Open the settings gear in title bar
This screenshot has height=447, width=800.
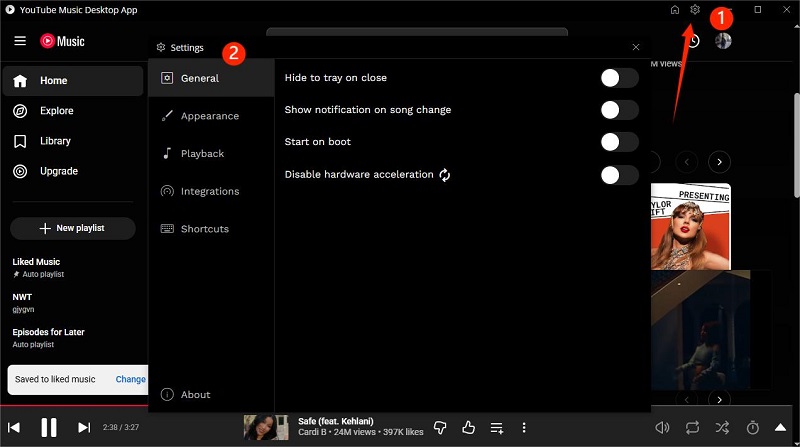[x=695, y=10]
